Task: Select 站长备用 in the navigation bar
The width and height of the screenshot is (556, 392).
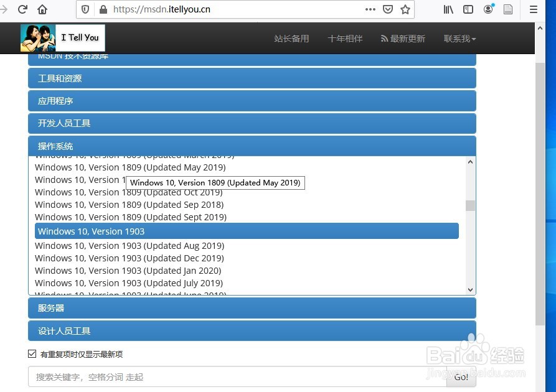Action: pos(291,38)
